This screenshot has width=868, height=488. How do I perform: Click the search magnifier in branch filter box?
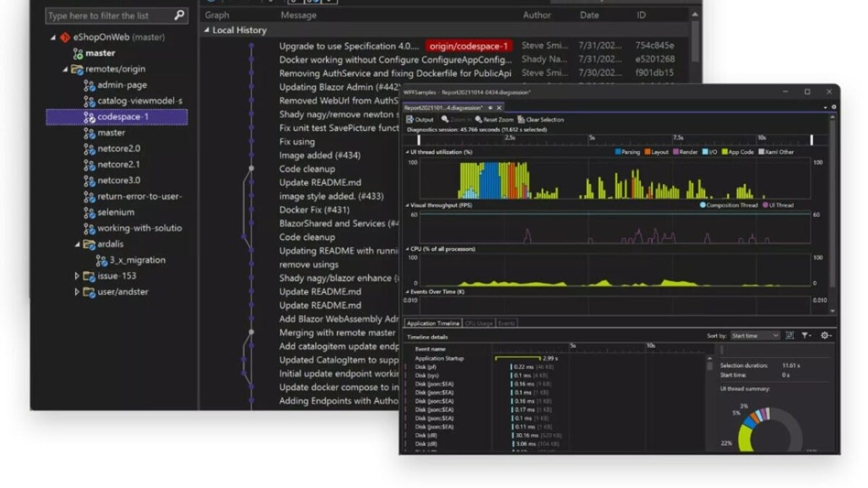pos(179,15)
